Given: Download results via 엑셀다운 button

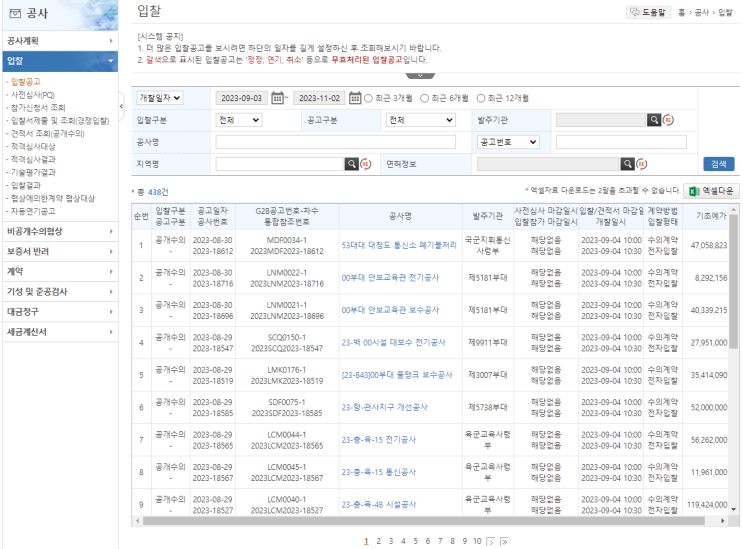Looking at the screenshot, I should pyautogui.click(x=711, y=191).
